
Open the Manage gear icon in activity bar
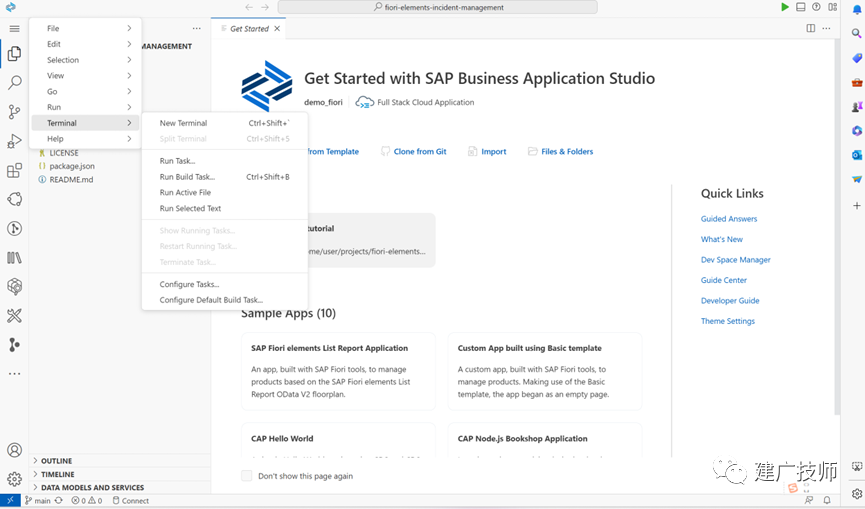click(14, 479)
